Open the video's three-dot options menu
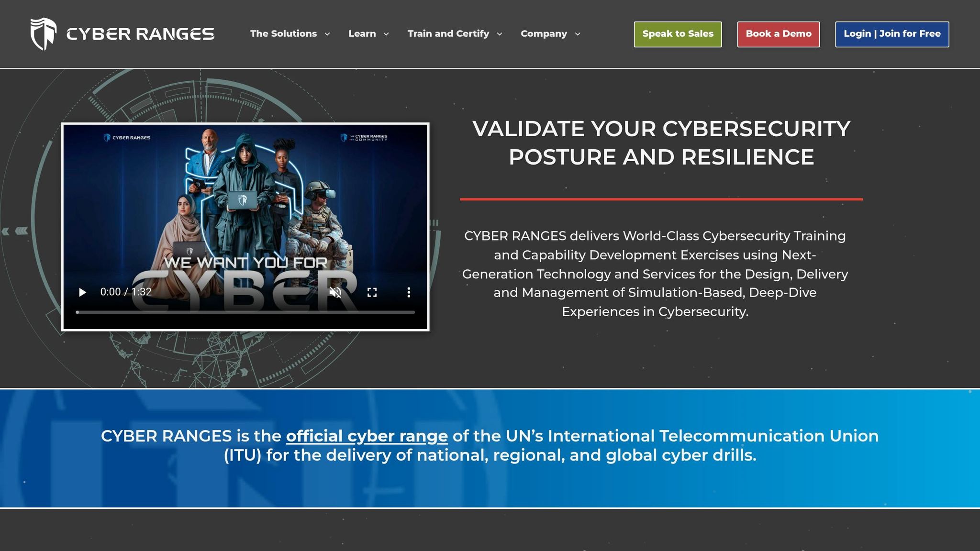 pos(409,292)
